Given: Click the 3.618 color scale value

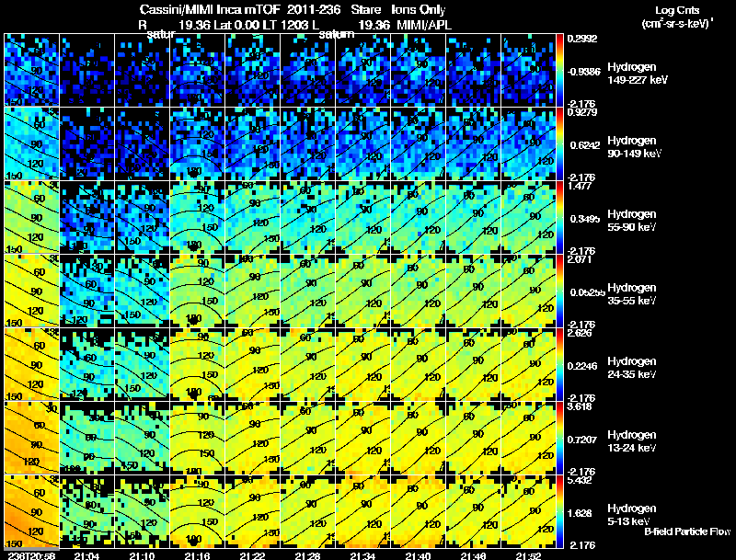Looking at the screenshot, I should (580, 406).
